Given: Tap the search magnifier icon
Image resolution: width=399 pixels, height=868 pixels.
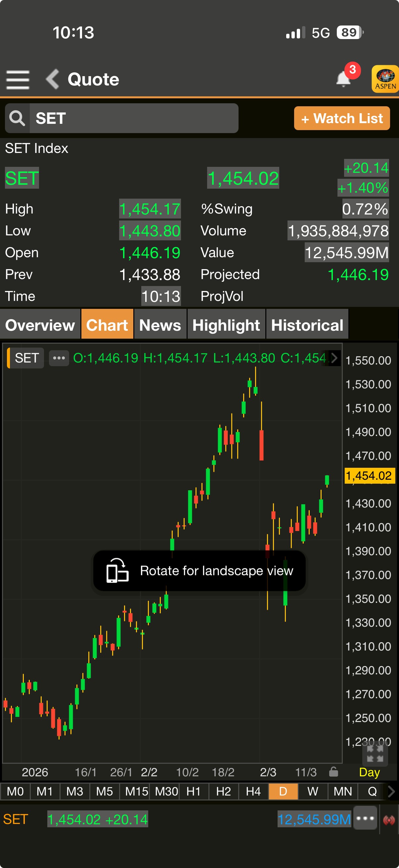Looking at the screenshot, I should [17, 118].
